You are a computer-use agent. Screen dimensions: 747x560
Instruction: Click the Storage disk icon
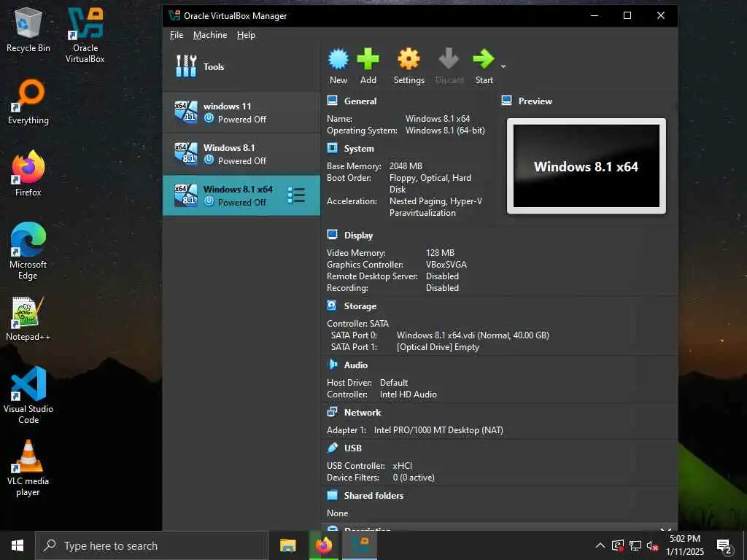333,306
